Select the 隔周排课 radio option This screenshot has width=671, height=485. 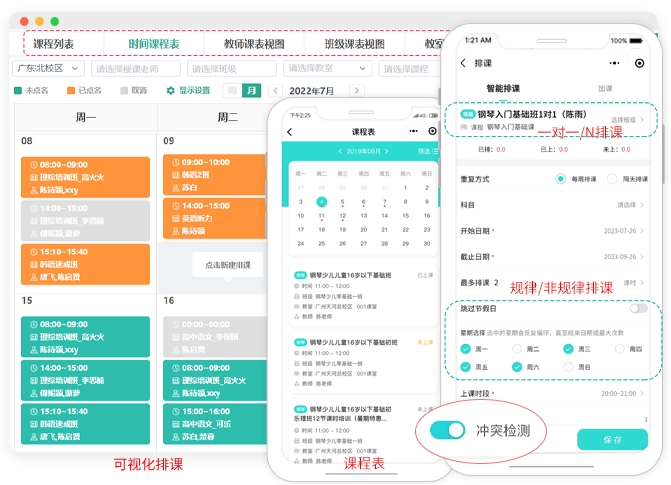(x=614, y=179)
